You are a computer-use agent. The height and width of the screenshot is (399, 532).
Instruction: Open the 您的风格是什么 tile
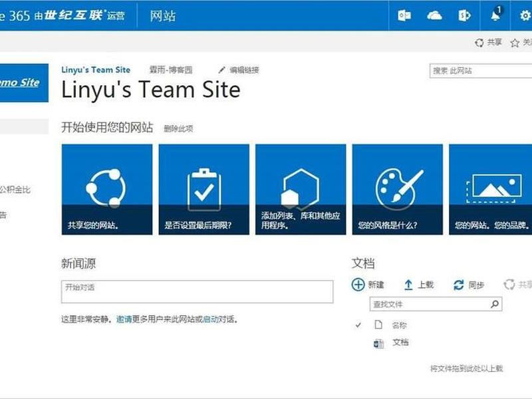tap(397, 190)
